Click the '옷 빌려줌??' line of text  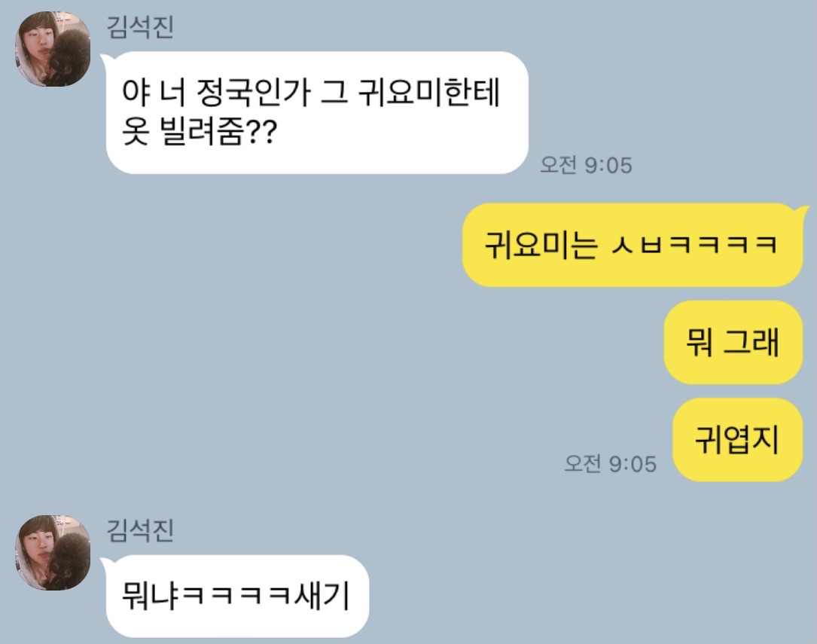[200, 133]
